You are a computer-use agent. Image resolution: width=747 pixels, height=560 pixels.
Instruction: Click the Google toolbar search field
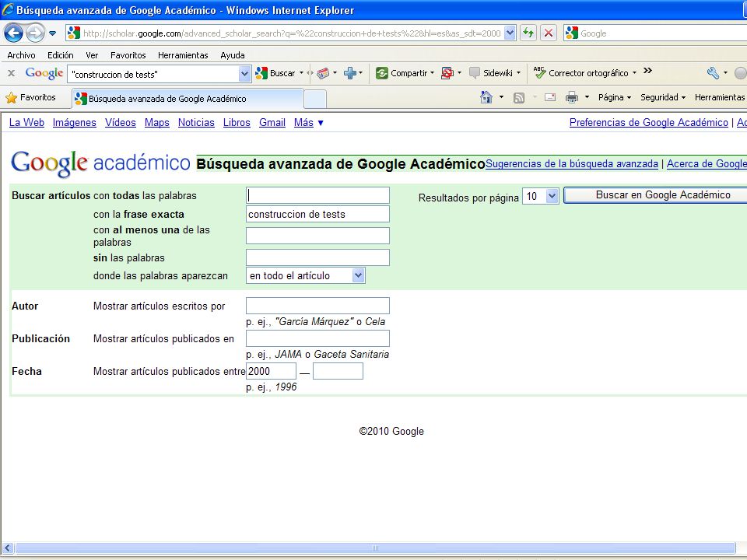pos(153,74)
